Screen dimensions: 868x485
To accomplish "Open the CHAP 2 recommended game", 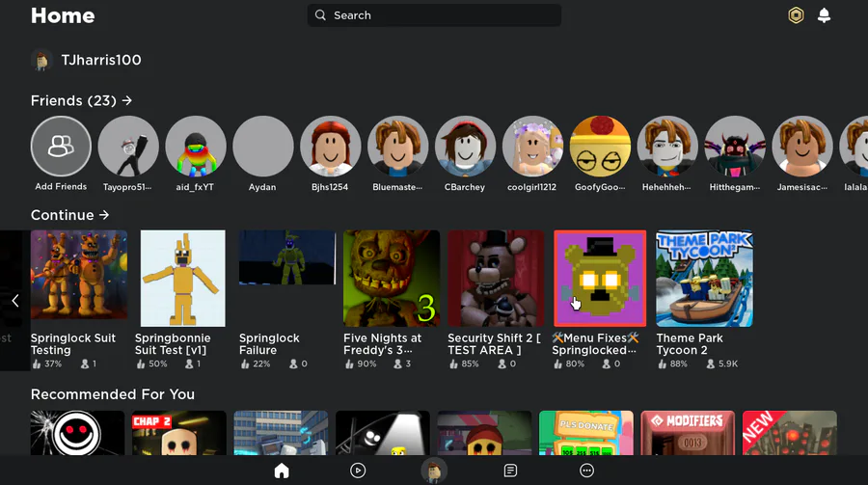I will tap(178, 433).
